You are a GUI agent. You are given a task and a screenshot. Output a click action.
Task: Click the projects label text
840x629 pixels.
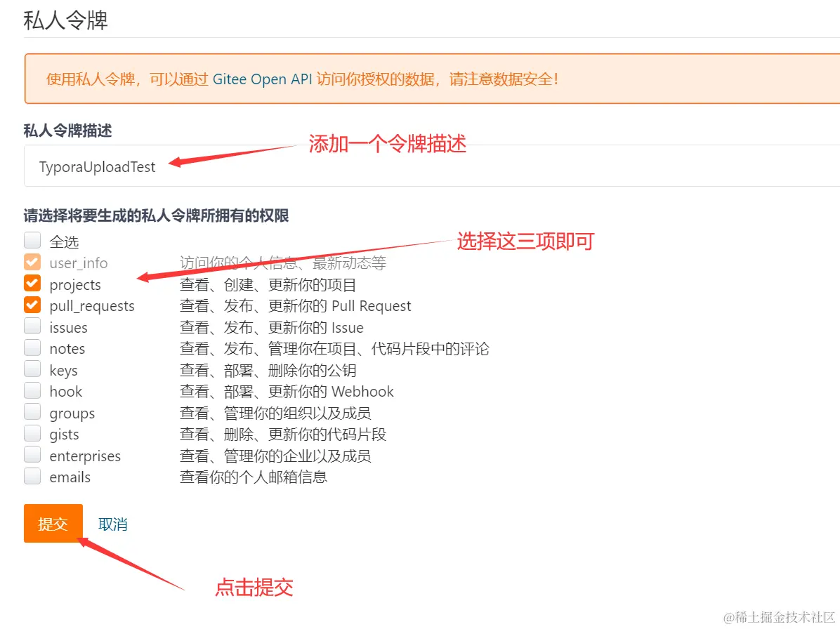(75, 285)
